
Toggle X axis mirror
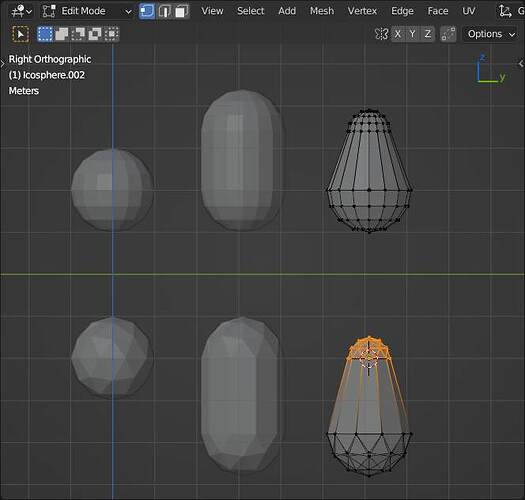[x=398, y=34]
